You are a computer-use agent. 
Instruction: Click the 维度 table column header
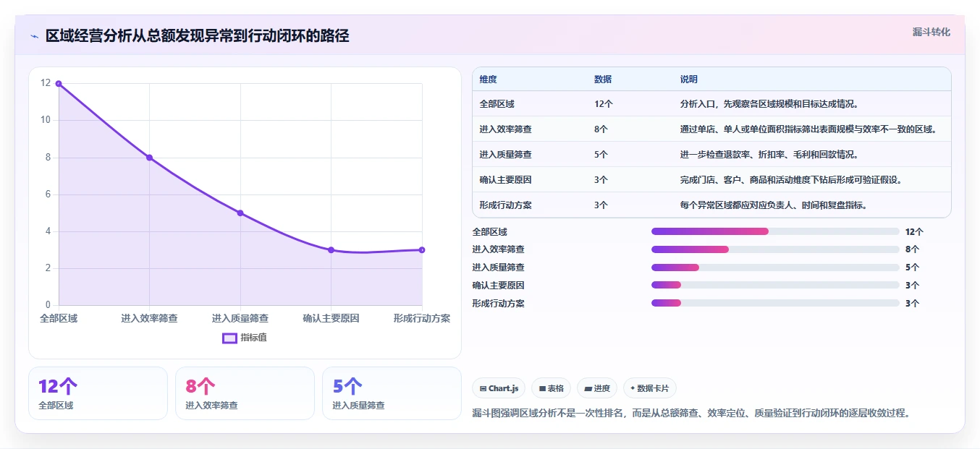488,80
